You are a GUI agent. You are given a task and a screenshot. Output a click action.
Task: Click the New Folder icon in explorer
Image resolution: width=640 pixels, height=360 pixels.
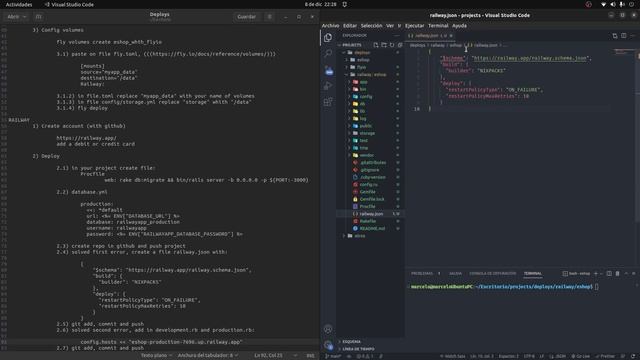click(384, 45)
